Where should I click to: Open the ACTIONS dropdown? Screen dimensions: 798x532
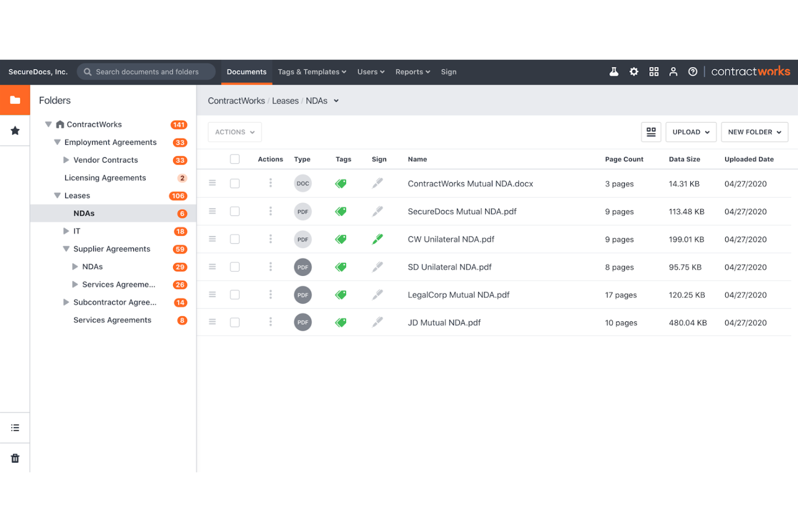click(x=235, y=132)
